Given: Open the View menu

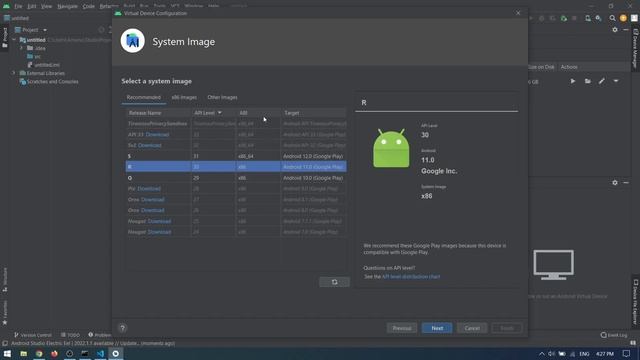Looking at the screenshot, I should coord(47,6).
